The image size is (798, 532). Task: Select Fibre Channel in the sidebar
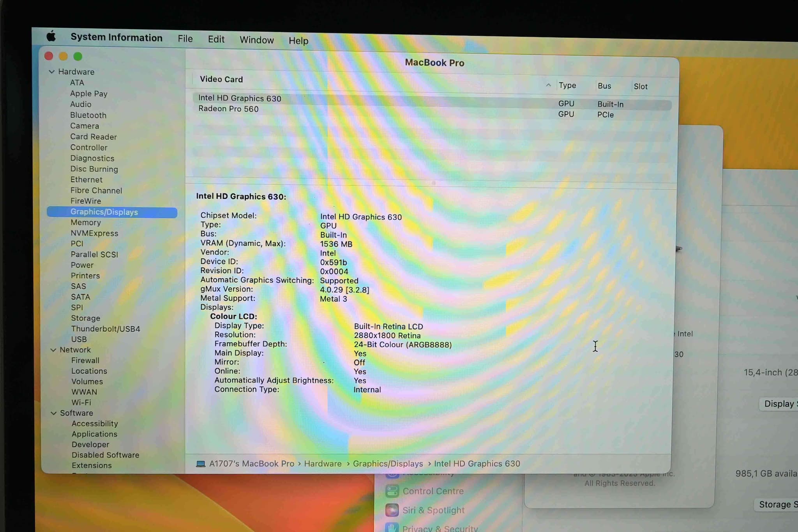[x=96, y=190]
